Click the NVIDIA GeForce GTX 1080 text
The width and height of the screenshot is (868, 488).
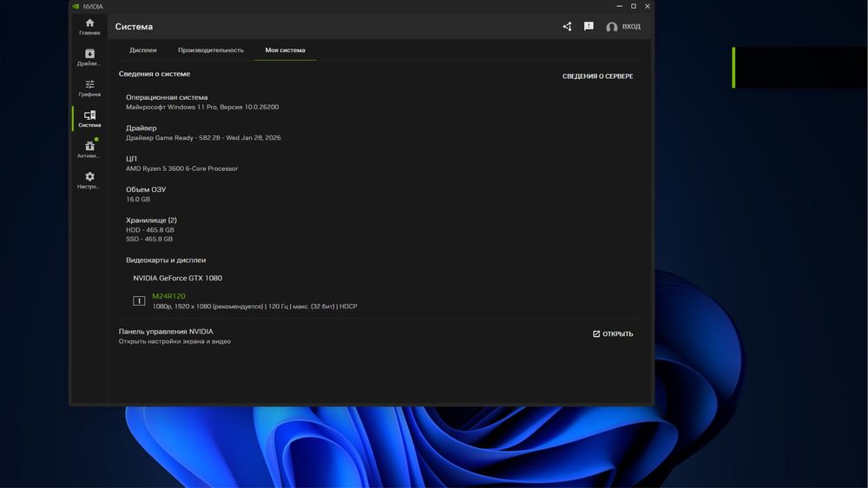178,278
